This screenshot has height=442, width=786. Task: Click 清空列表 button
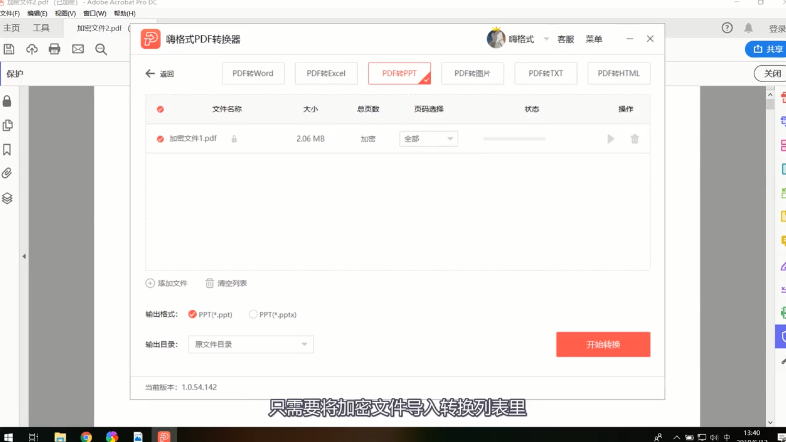click(226, 283)
